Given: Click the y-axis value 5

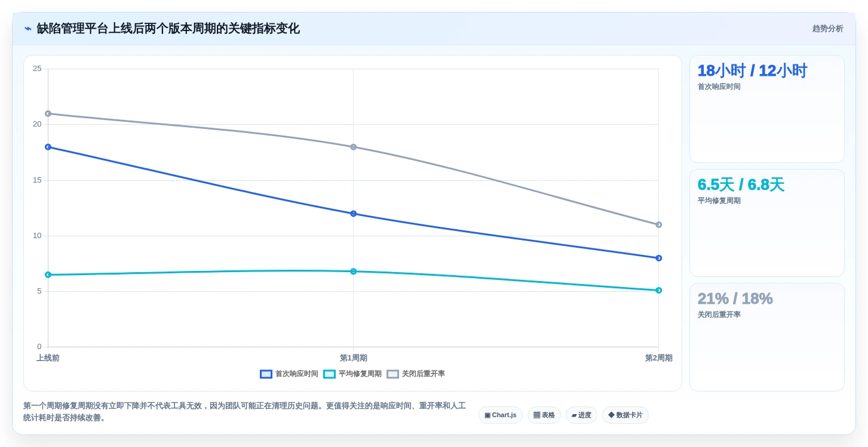Looking at the screenshot, I should point(39,291).
